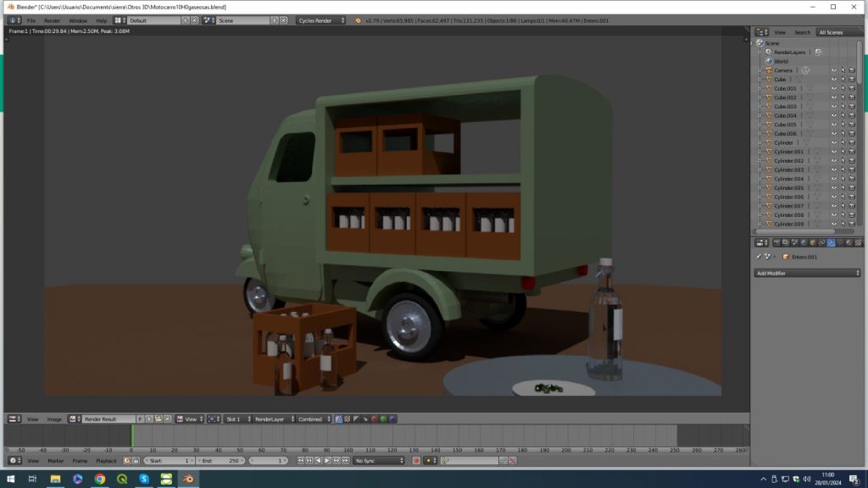Jump to the timeline's end frame
868x488 pixels.
point(348,461)
